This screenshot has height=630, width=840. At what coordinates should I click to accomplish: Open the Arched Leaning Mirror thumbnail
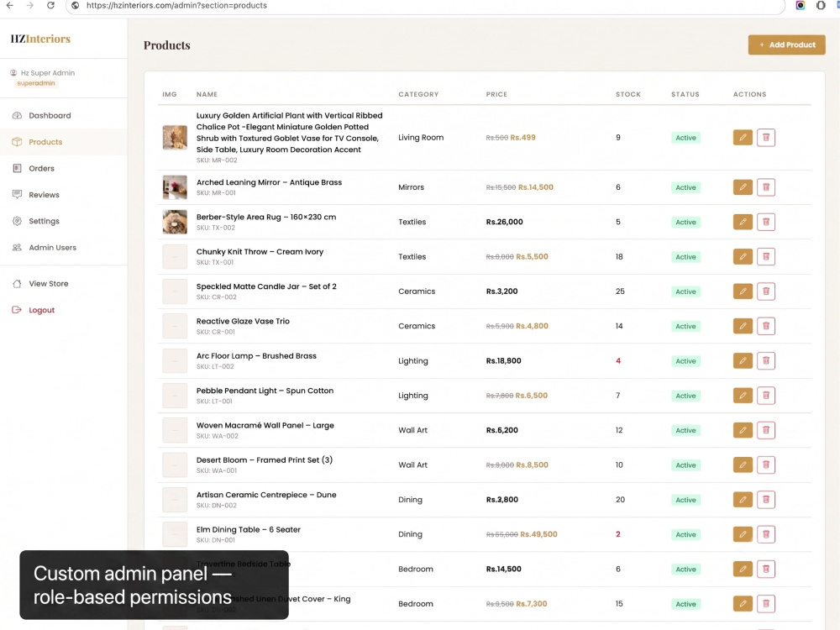pyautogui.click(x=175, y=187)
